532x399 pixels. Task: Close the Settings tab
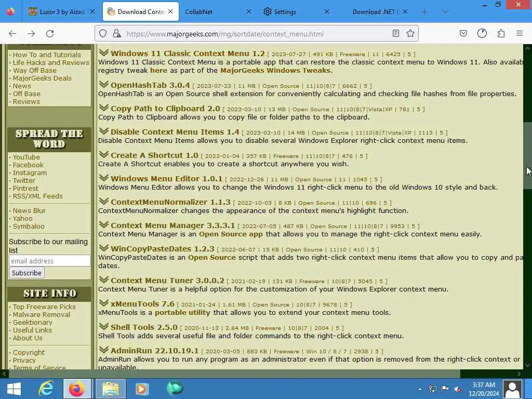(x=326, y=11)
